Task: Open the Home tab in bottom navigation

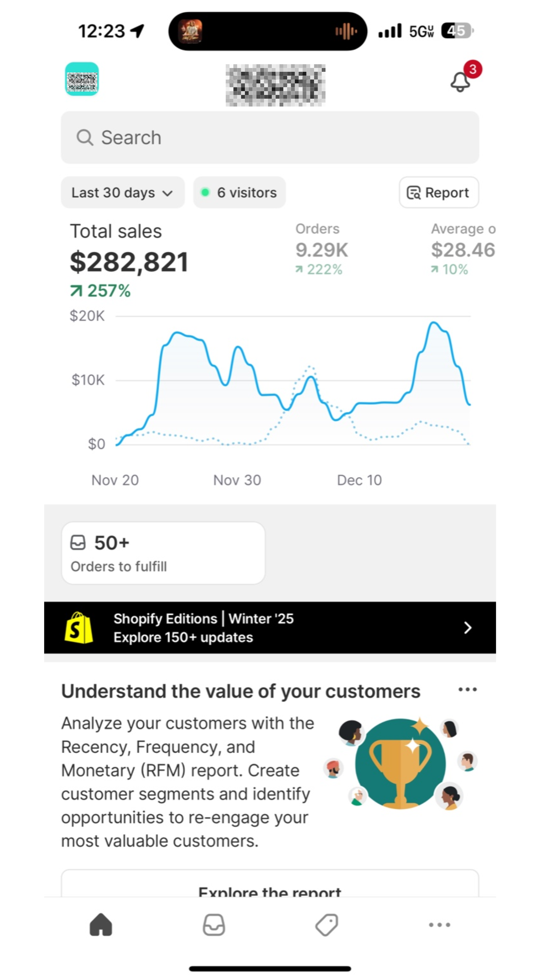Action: [101, 925]
